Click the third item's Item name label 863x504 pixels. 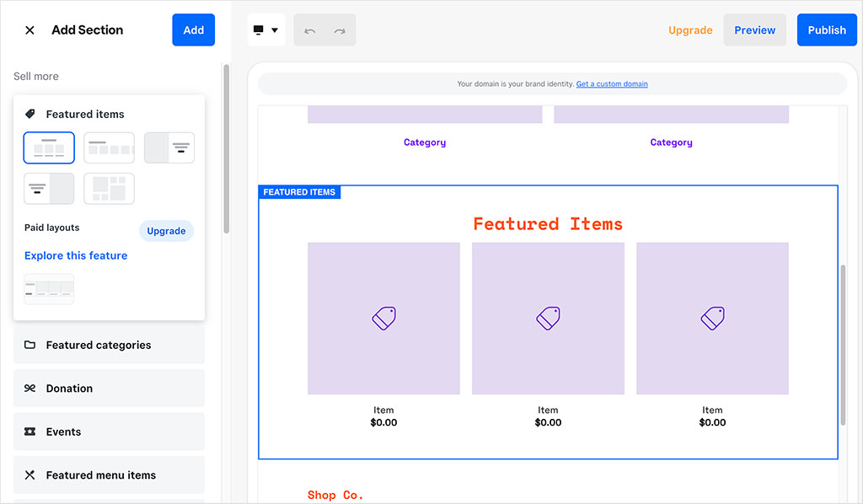coord(712,410)
